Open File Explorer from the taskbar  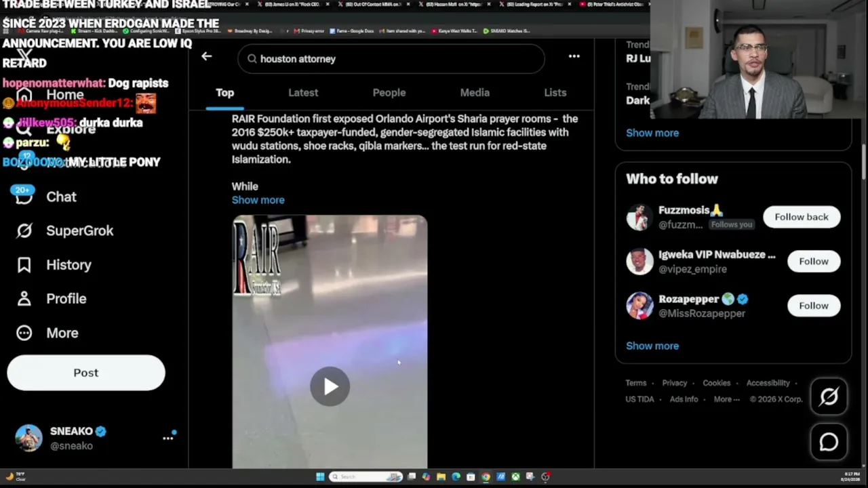pos(441,476)
